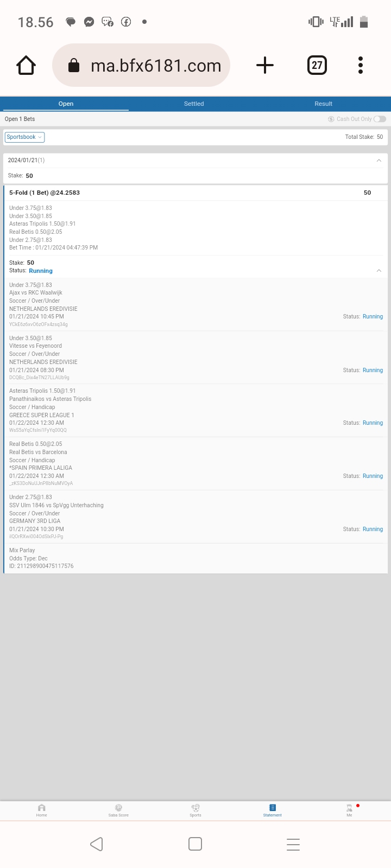
Task: Open Saba Score from bottom navigation
Action: click(x=118, y=809)
